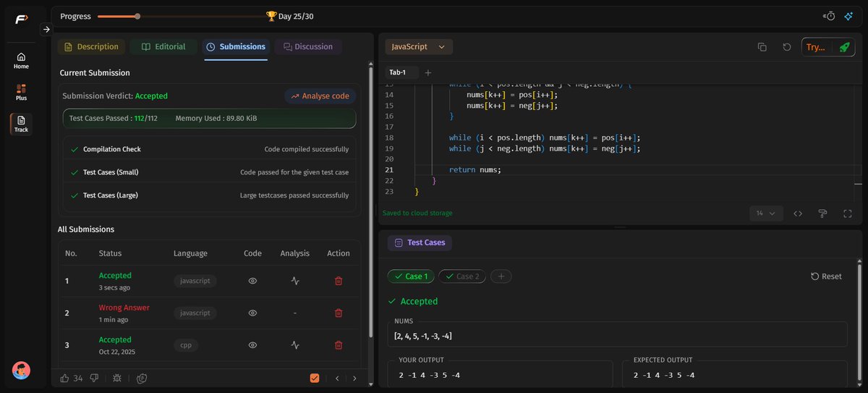Click the paint roller format icon
Viewport: 868px width, 393px height.
(822, 214)
